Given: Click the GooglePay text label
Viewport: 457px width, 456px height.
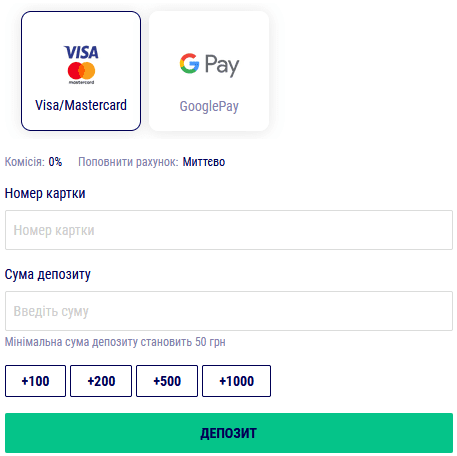Looking at the screenshot, I should pyautogui.click(x=209, y=107).
